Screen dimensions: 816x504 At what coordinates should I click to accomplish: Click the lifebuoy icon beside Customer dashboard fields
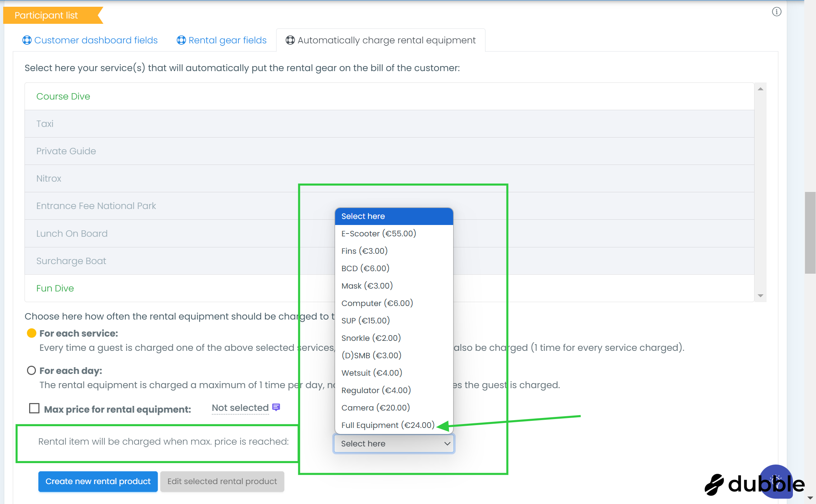tap(27, 40)
